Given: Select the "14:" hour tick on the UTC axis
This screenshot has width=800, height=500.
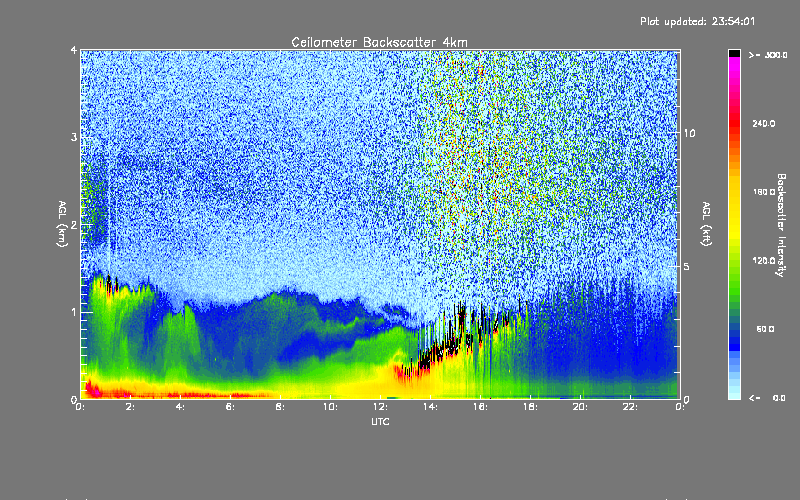Looking at the screenshot, I should 430,407.
